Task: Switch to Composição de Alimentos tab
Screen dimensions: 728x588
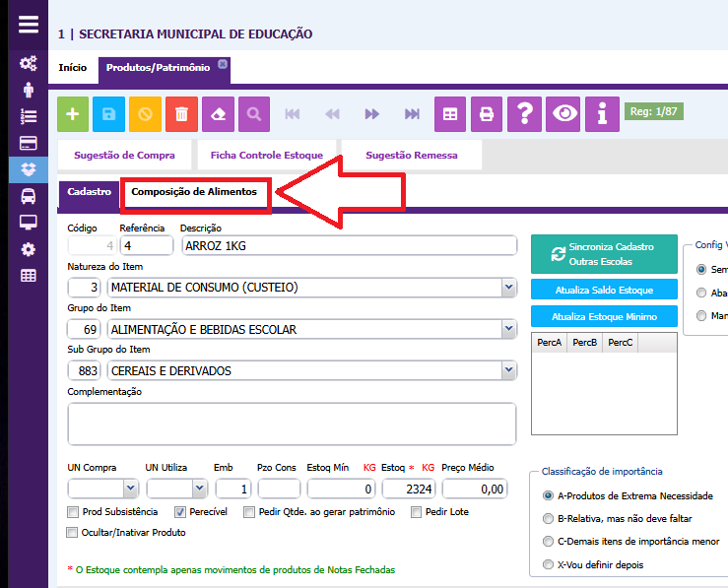Action: click(194, 192)
